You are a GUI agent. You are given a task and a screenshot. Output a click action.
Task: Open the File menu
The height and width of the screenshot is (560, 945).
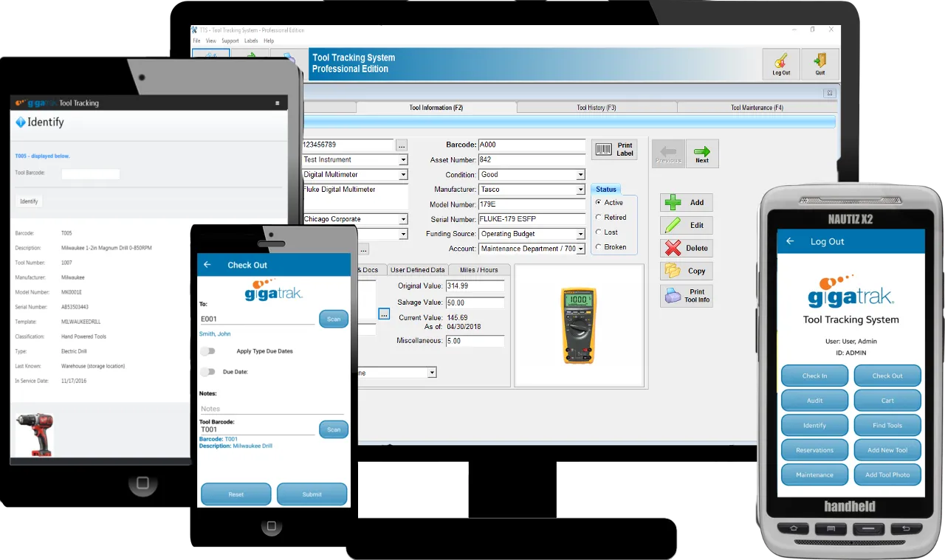tap(197, 41)
